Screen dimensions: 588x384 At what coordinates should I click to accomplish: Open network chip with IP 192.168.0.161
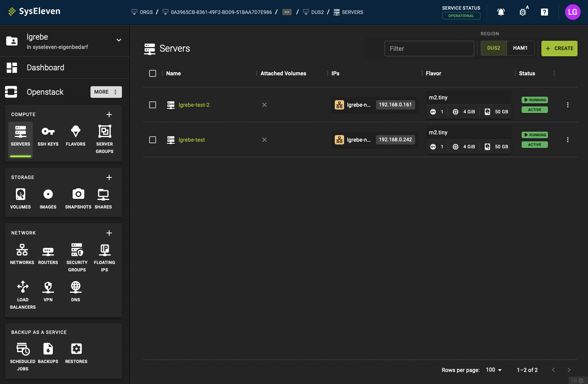[x=375, y=105]
